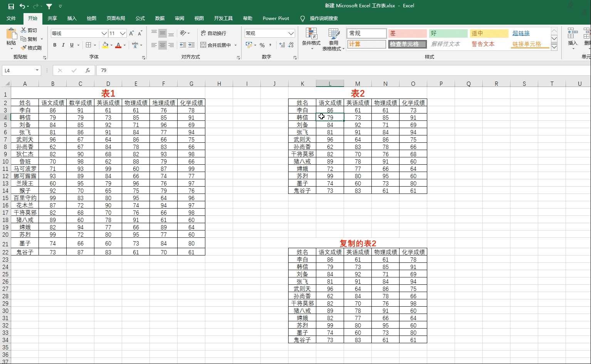
Task: Switch to the 公式 (Formulas) tab
Action: pyautogui.click(x=140, y=18)
